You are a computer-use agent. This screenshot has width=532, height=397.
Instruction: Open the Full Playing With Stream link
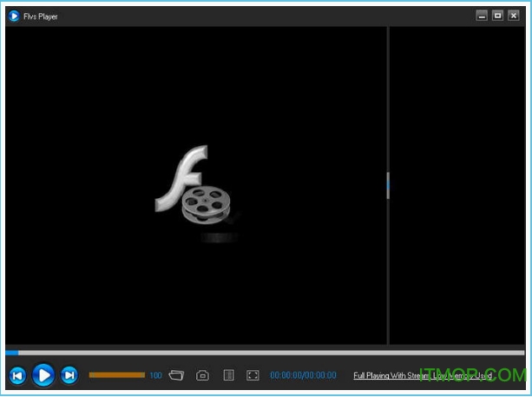[x=423, y=375]
